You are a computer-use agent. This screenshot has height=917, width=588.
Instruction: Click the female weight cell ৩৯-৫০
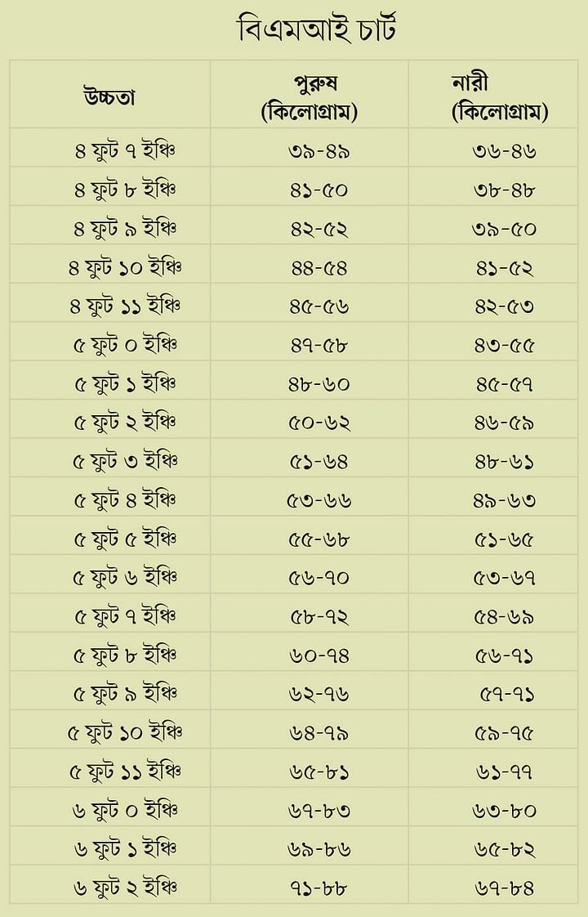click(x=504, y=229)
